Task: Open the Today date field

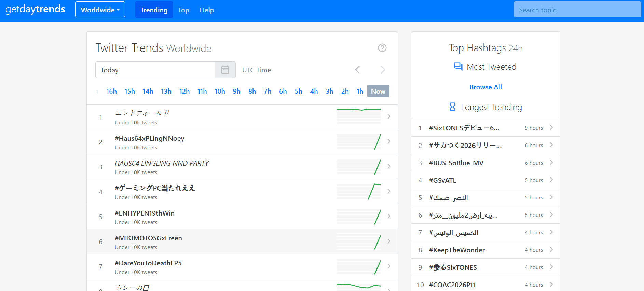Action: (x=155, y=70)
